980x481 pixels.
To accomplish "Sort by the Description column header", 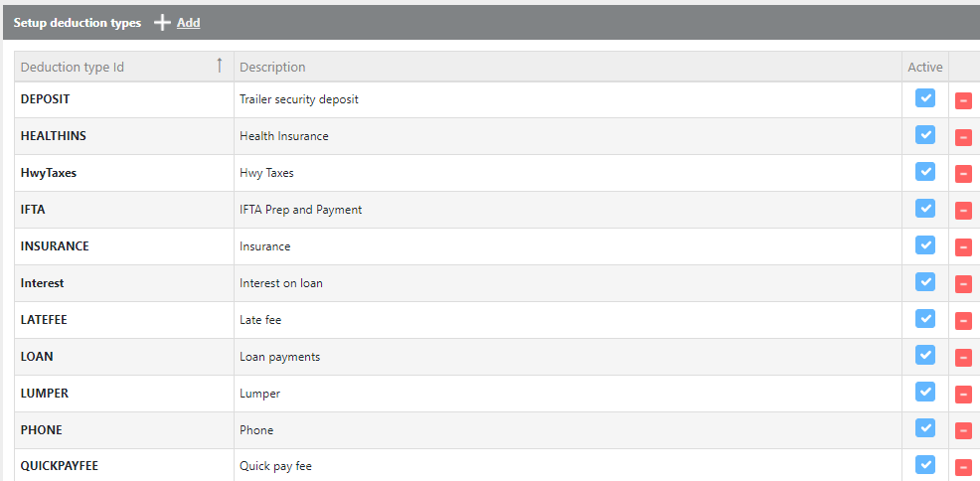I will pos(272,67).
